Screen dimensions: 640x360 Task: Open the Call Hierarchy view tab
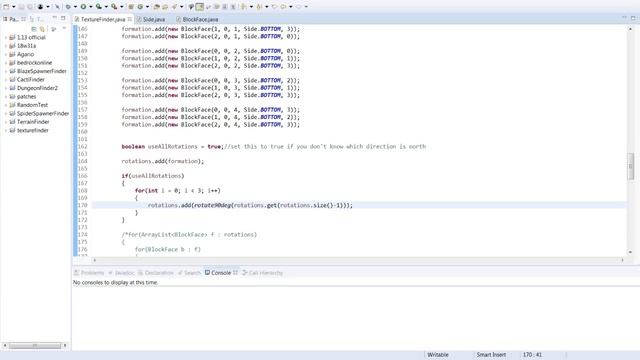click(x=262, y=273)
